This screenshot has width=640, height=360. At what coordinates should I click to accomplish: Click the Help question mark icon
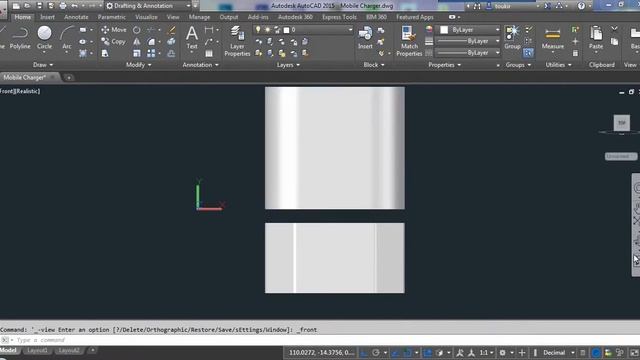point(581,6)
